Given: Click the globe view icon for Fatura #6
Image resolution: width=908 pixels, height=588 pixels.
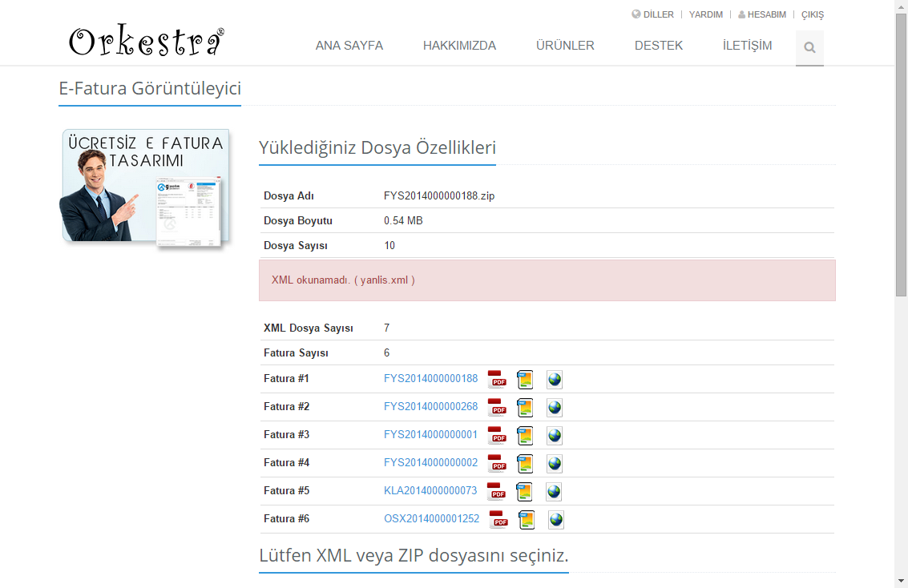Looking at the screenshot, I should (x=555, y=519).
